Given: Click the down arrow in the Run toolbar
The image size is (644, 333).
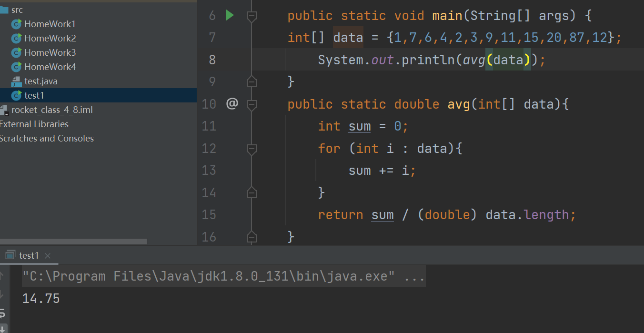Looking at the screenshot, I should (2, 295).
